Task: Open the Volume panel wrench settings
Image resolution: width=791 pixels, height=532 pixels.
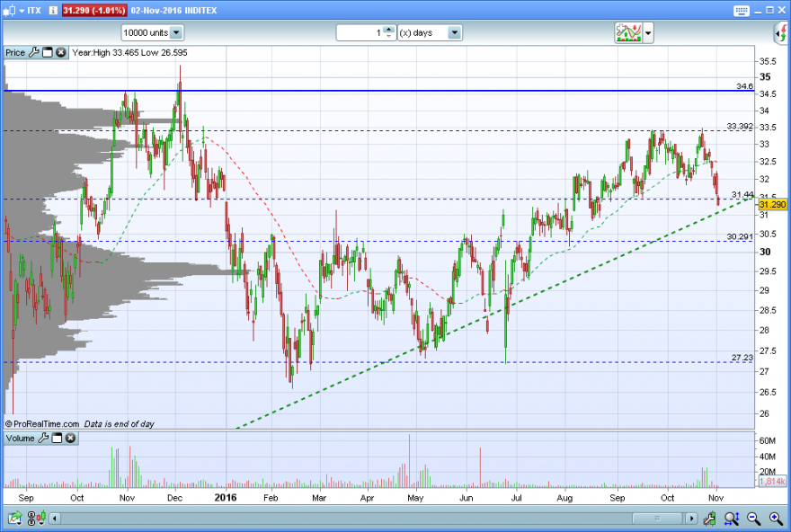Action: tap(43, 438)
